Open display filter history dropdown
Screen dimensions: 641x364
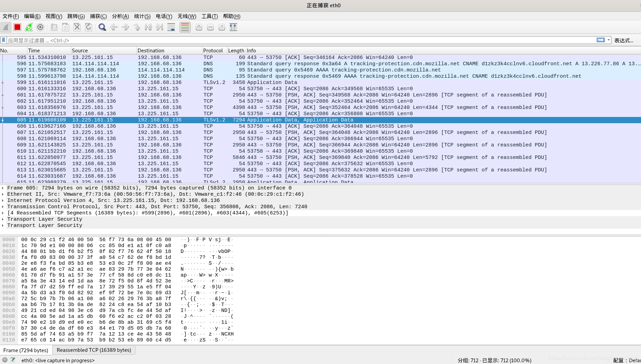point(608,40)
